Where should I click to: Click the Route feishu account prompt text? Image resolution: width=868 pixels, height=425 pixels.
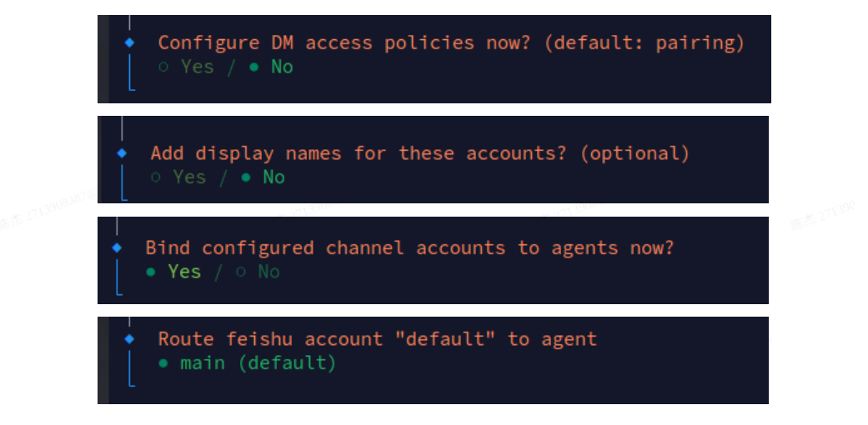377,339
